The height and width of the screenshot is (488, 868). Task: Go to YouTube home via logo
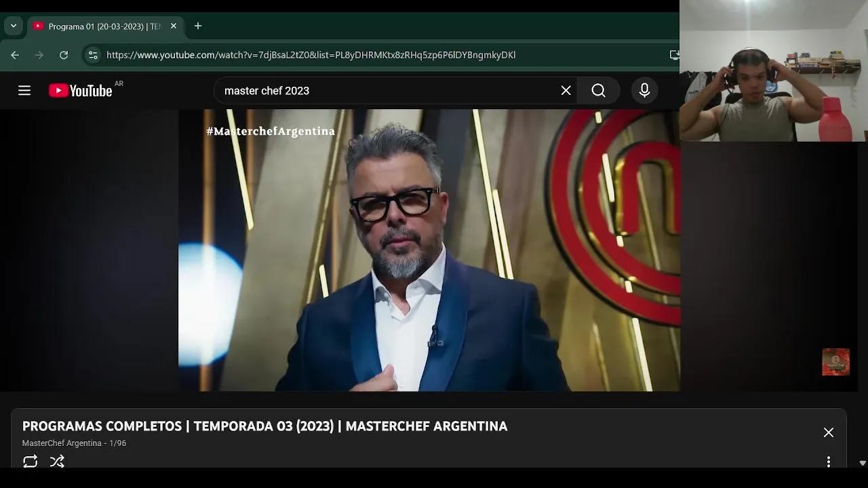point(81,91)
